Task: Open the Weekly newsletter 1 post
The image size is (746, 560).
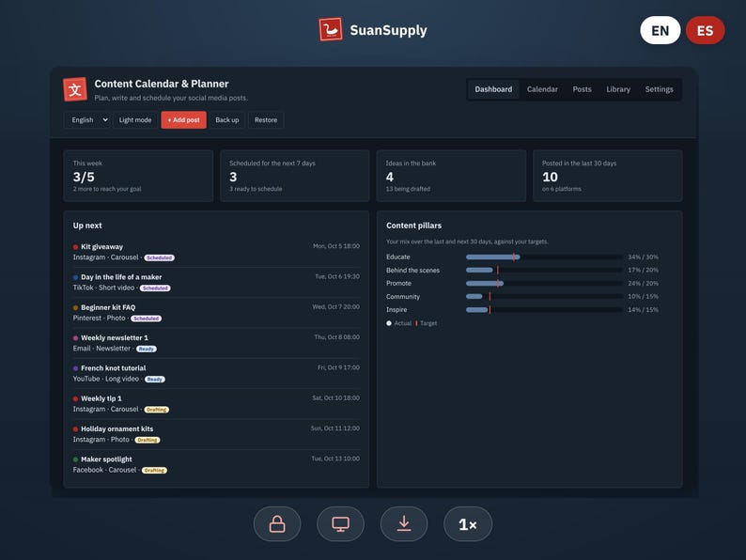Action: click(x=216, y=343)
